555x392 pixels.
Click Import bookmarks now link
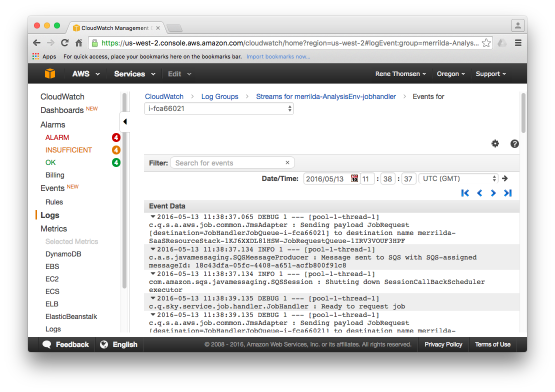coord(278,56)
